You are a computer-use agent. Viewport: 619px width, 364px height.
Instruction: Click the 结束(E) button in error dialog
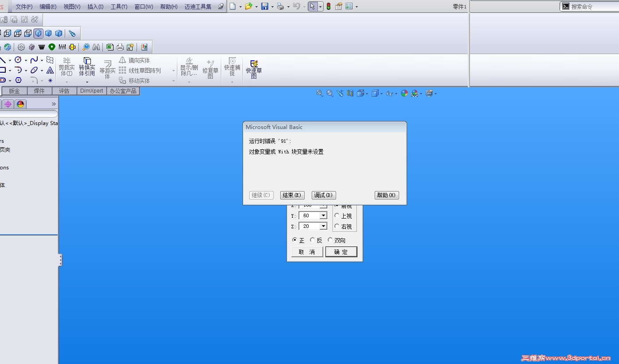[x=292, y=195]
